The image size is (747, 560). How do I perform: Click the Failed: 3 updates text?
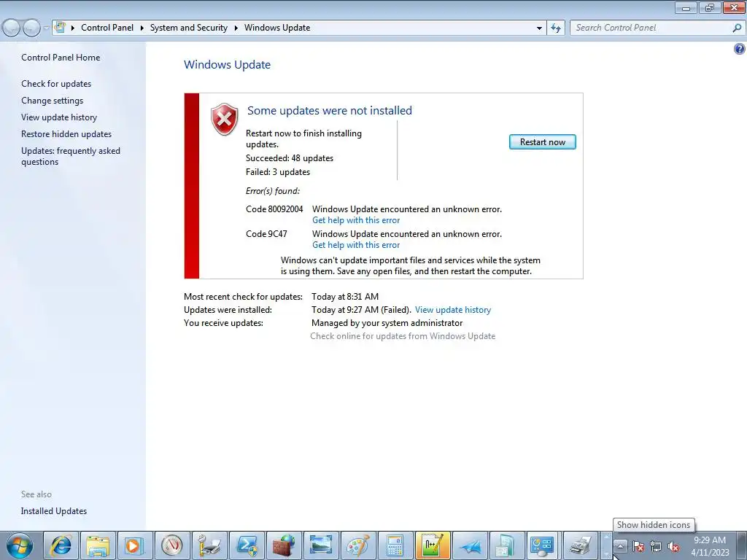coord(278,172)
